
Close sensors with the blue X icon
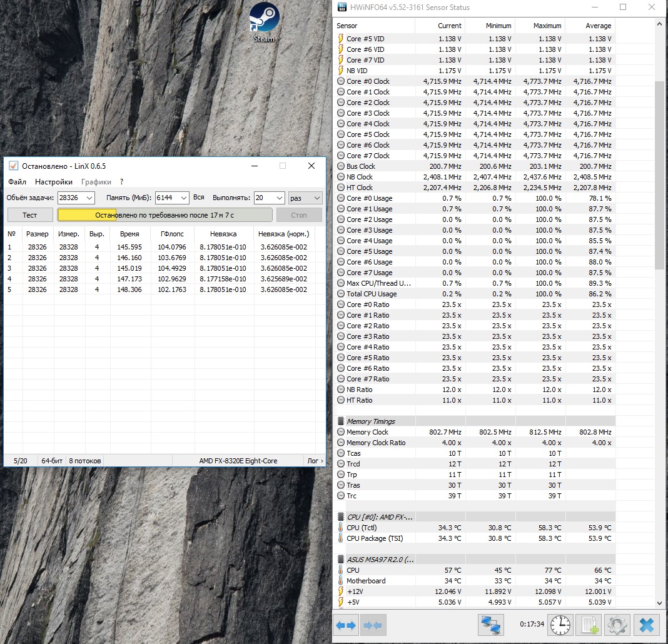pos(647,625)
